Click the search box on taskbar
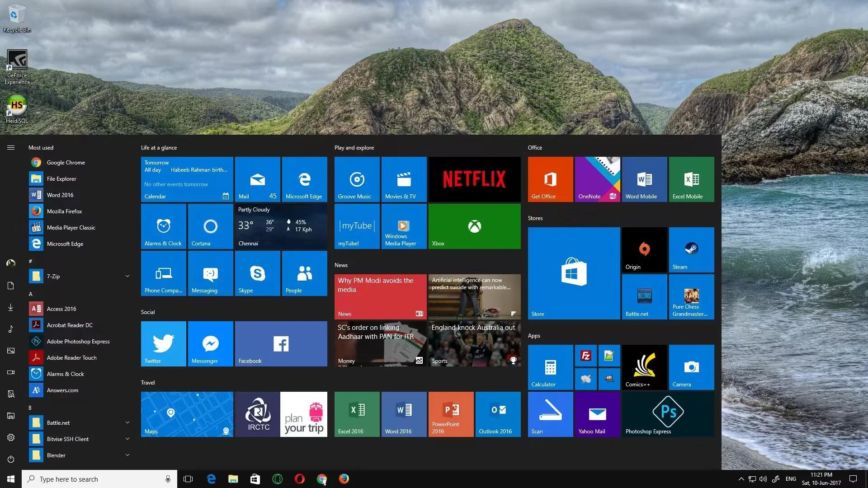 [x=99, y=479]
